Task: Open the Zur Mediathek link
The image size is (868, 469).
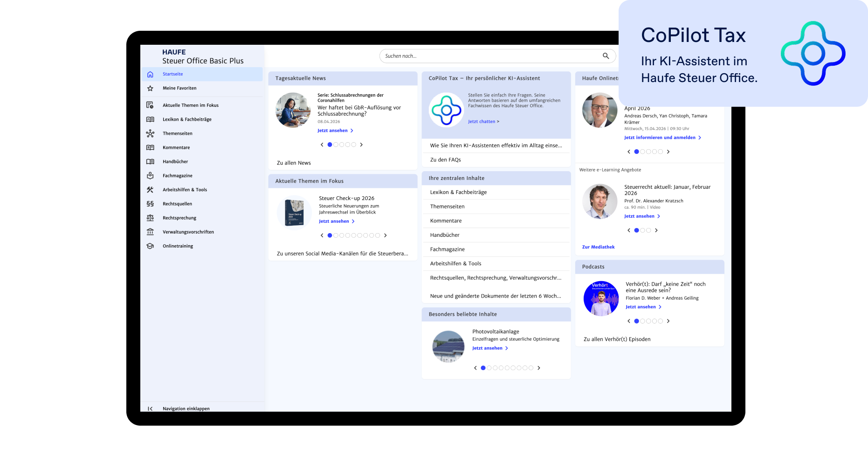Action: click(598, 247)
